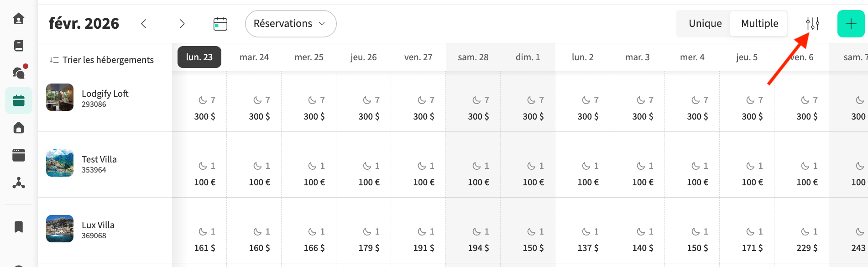Switch to Multiple view mode
The width and height of the screenshot is (868, 267).
click(759, 24)
